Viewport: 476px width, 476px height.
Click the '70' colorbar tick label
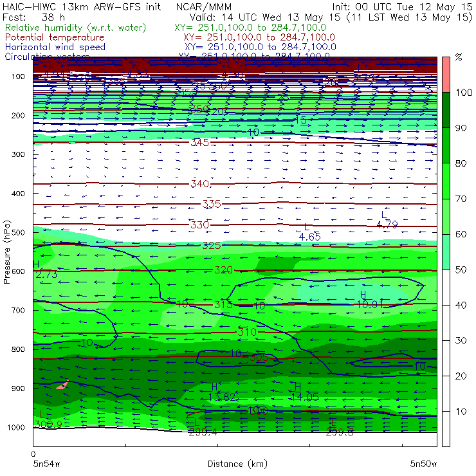click(x=461, y=199)
